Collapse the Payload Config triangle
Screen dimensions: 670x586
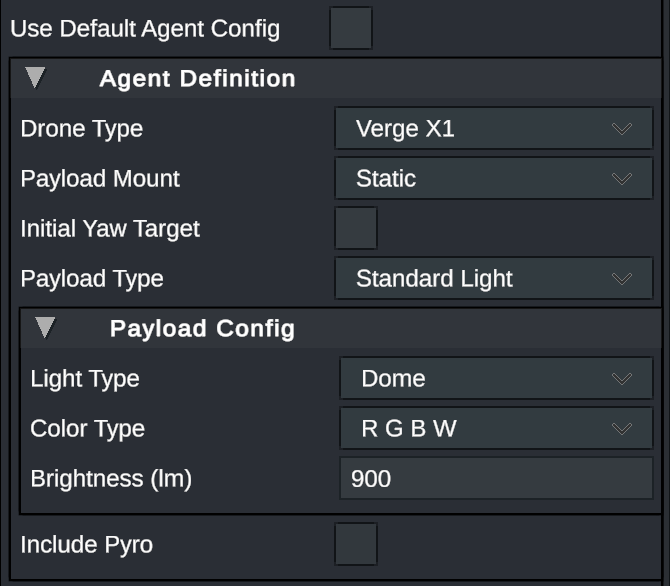point(45,328)
